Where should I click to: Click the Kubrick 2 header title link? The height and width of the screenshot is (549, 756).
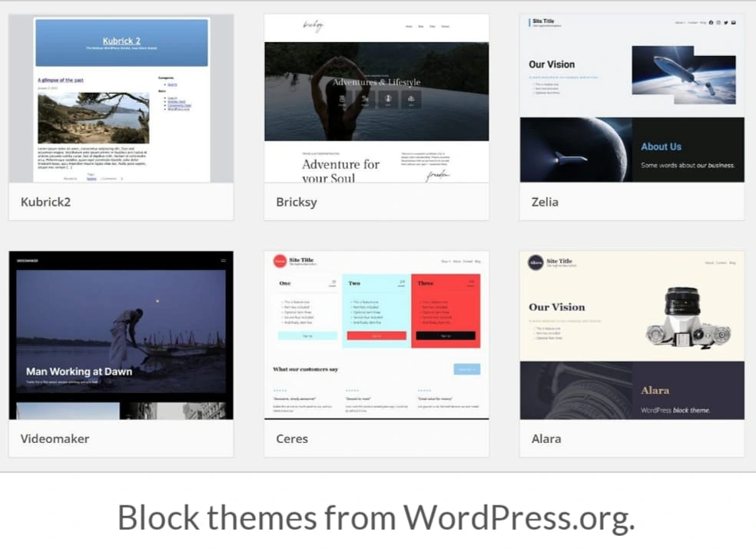click(121, 41)
